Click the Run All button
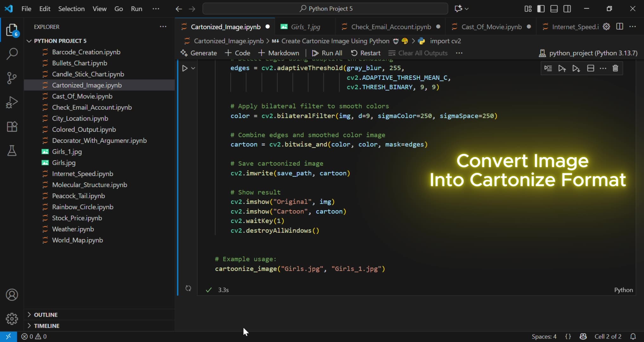 pos(327,53)
